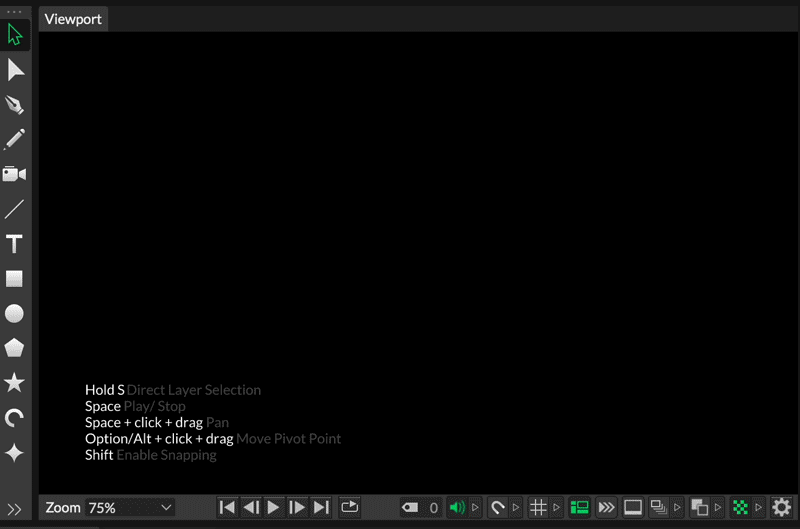Step forward one frame
The image size is (800, 529).
[297, 508]
